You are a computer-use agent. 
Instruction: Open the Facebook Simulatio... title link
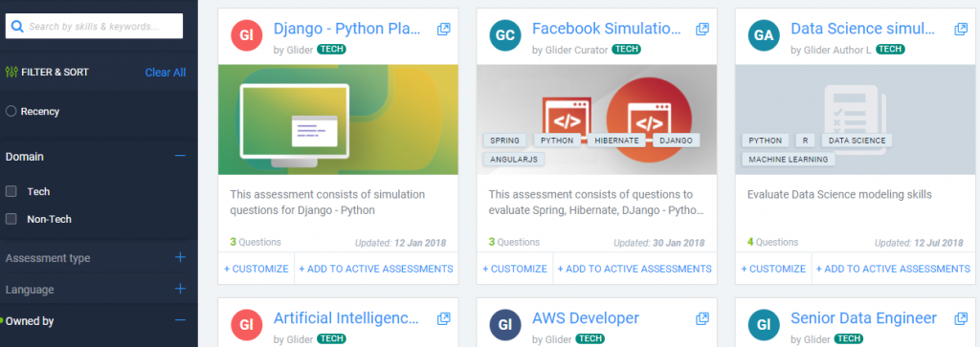[606, 28]
